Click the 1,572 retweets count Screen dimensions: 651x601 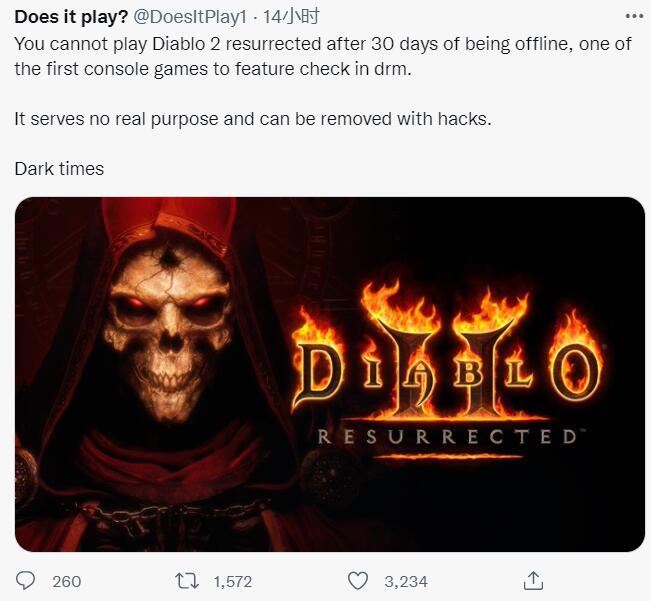coord(233,581)
